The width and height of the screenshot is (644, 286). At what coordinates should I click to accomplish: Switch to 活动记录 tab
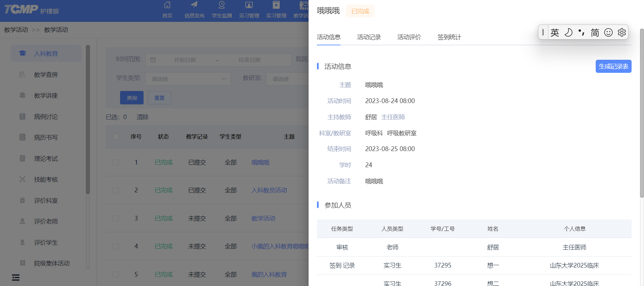pos(369,37)
